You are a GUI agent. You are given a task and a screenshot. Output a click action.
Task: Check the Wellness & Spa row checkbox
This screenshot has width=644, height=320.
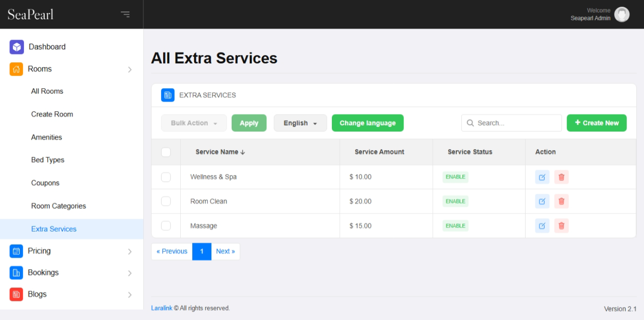pos(166,177)
